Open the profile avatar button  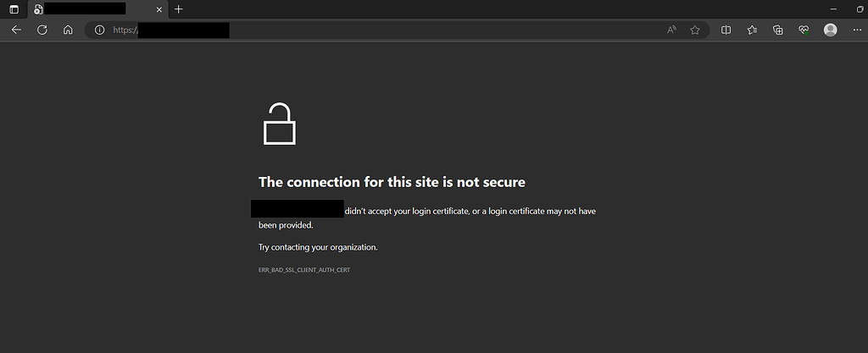pyautogui.click(x=831, y=30)
